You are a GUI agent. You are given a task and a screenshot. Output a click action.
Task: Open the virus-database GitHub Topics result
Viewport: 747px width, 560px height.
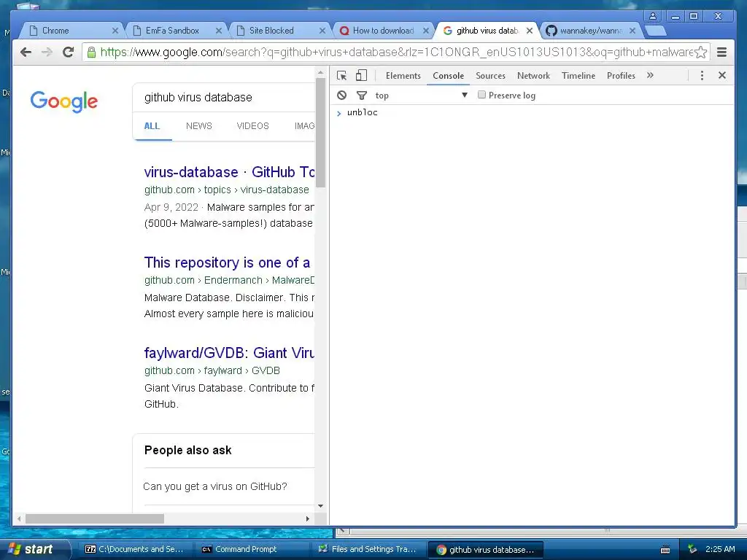click(229, 172)
